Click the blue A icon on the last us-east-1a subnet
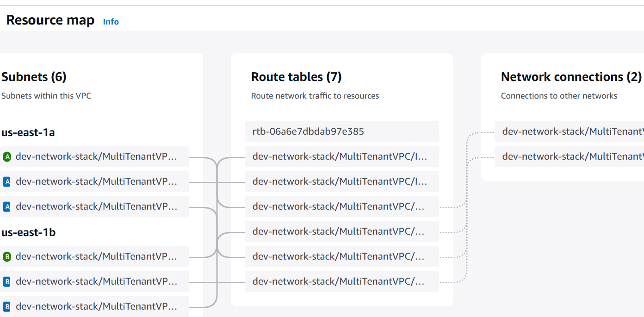The height and width of the screenshot is (317, 644). 7,207
